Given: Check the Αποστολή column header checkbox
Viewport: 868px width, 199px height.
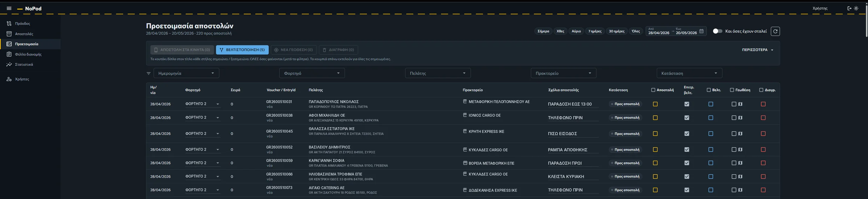Looking at the screenshot, I should (653, 90).
